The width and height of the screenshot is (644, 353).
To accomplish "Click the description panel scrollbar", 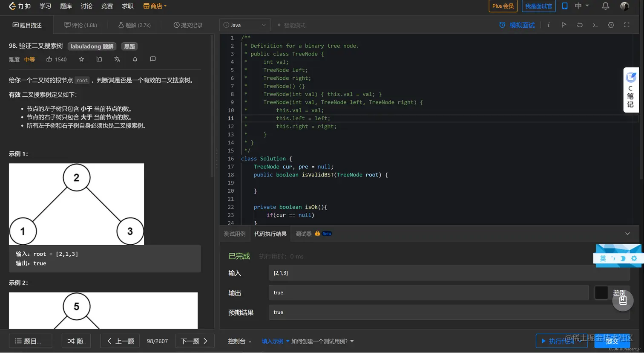I will 212,107.
